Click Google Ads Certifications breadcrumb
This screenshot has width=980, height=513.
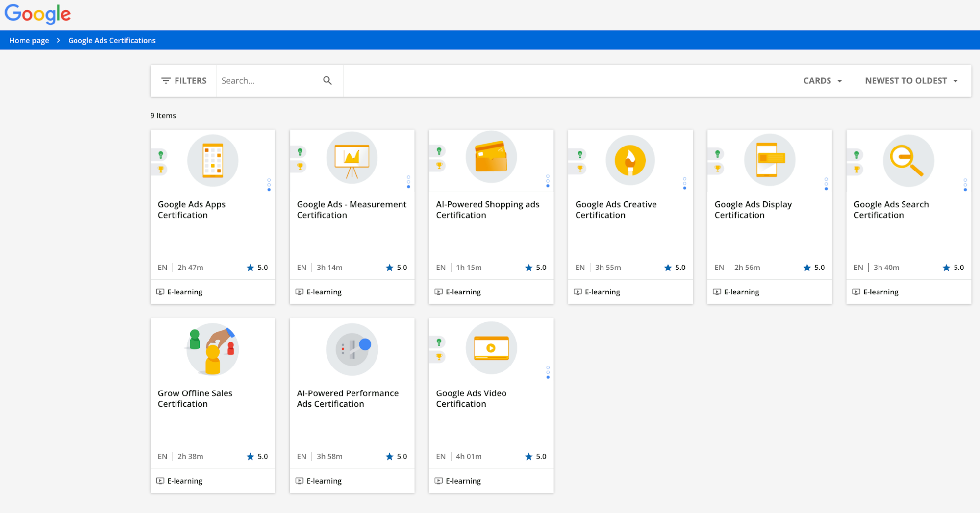click(112, 40)
